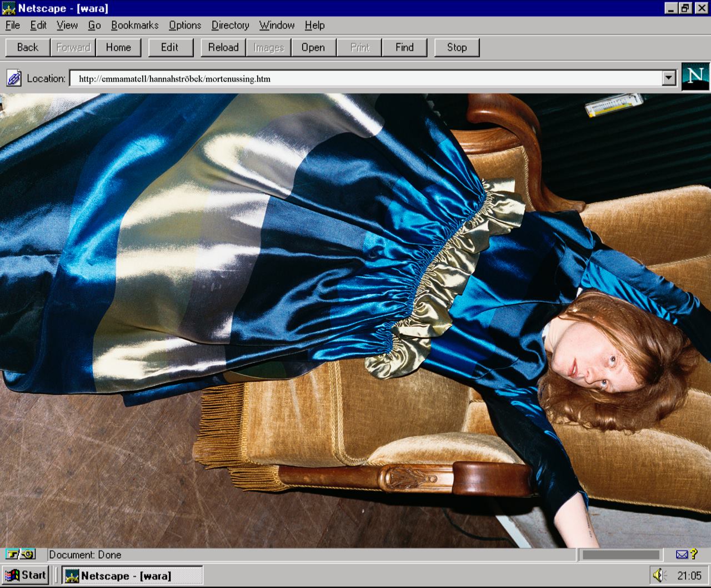Open the File menu
This screenshot has width=711, height=588.
tap(13, 25)
